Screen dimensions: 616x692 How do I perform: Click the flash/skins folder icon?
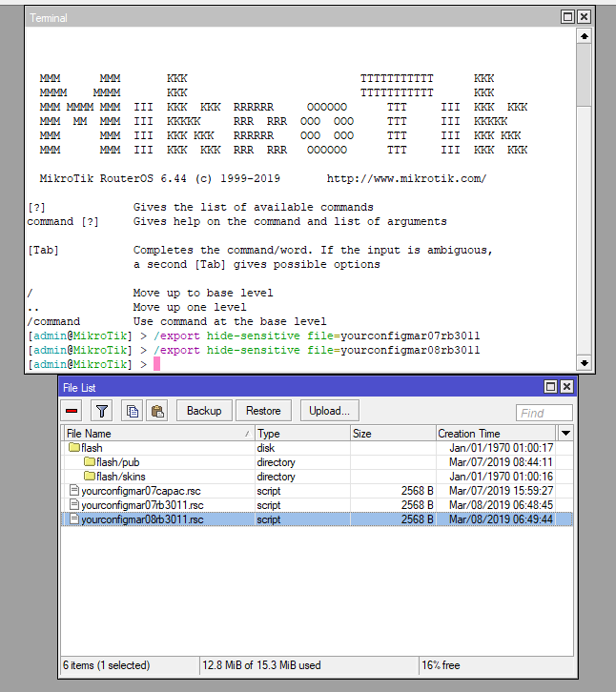coord(90,476)
